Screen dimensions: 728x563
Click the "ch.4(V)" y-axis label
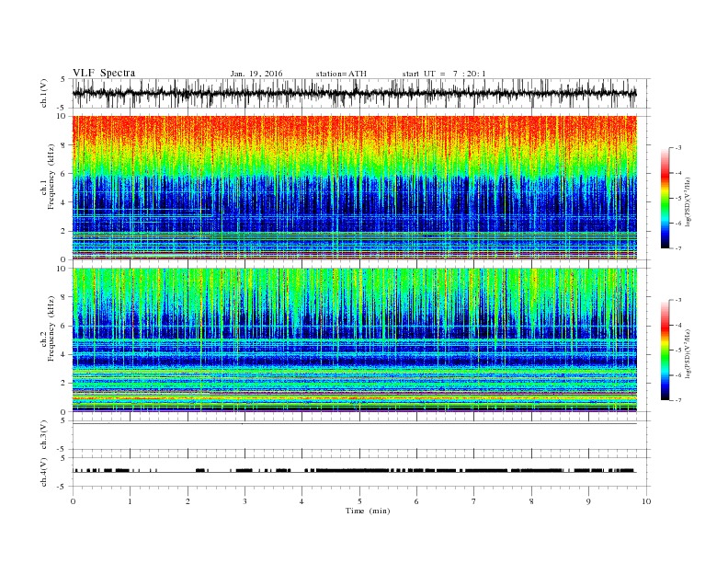coord(44,472)
